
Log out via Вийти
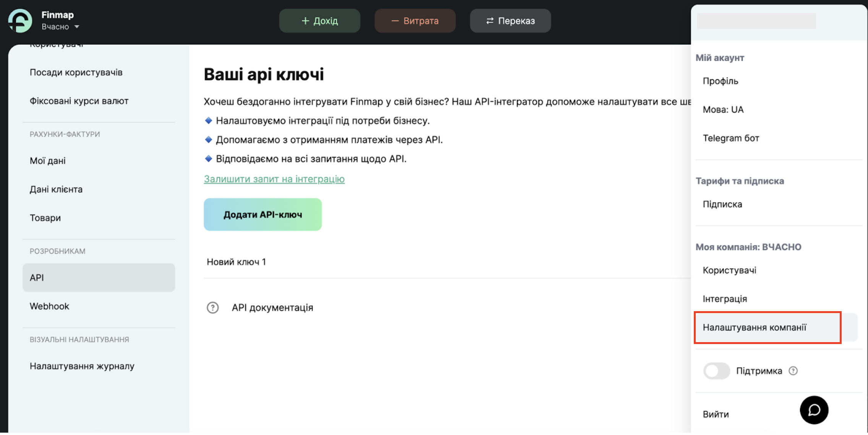click(x=716, y=414)
